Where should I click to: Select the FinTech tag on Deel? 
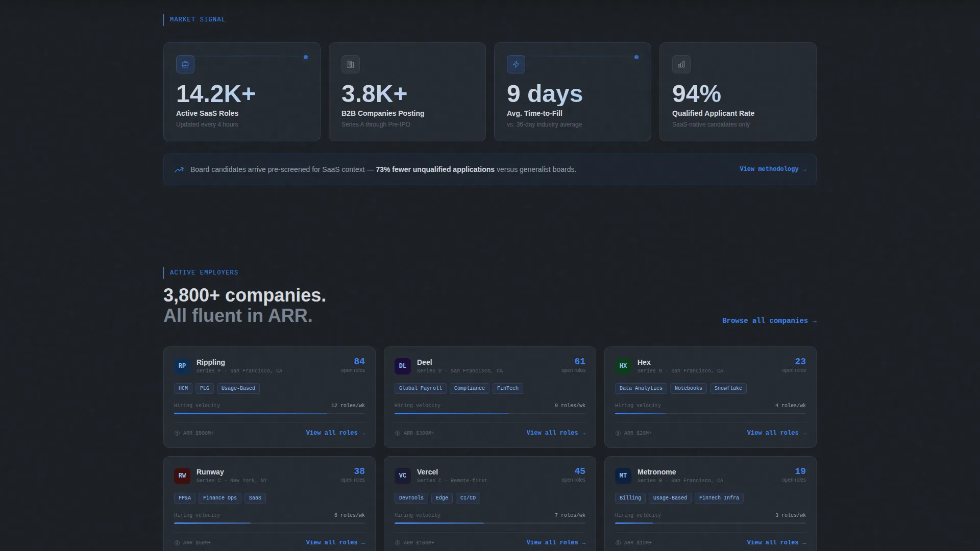coord(508,388)
